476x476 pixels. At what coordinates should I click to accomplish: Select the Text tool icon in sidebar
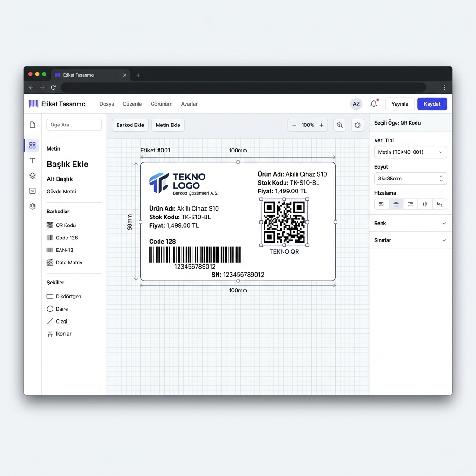(x=33, y=160)
